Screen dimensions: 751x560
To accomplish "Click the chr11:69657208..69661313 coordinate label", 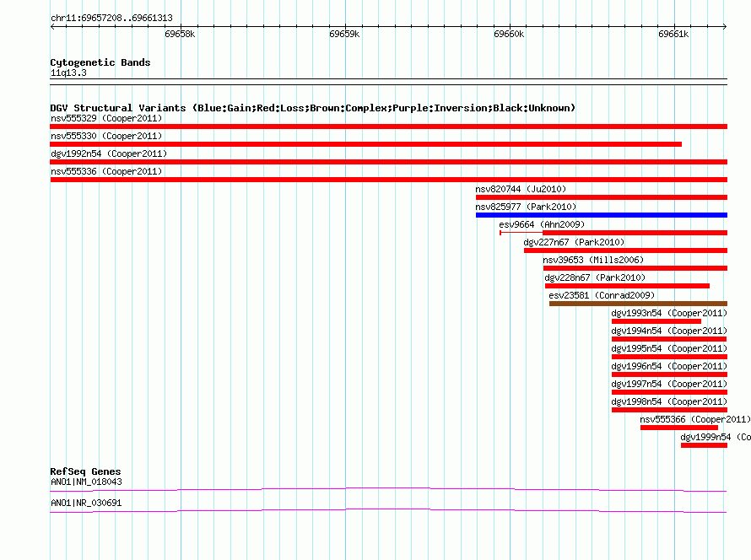I will [111, 18].
